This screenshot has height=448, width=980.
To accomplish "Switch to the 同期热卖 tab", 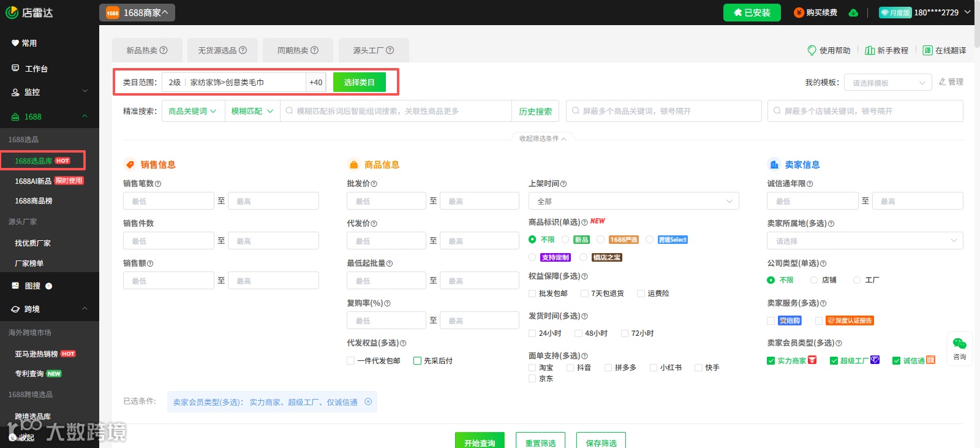I will (x=298, y=50).
